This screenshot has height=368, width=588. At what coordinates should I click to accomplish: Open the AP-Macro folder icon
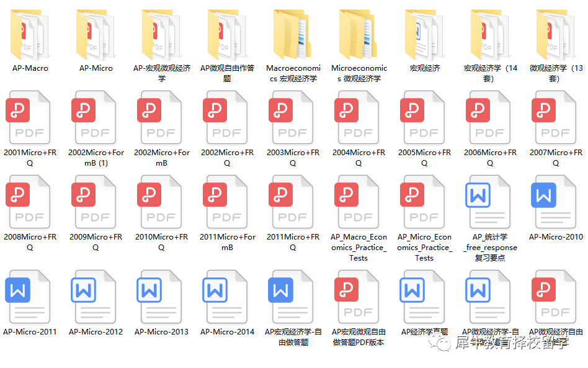tap(30, 35)
